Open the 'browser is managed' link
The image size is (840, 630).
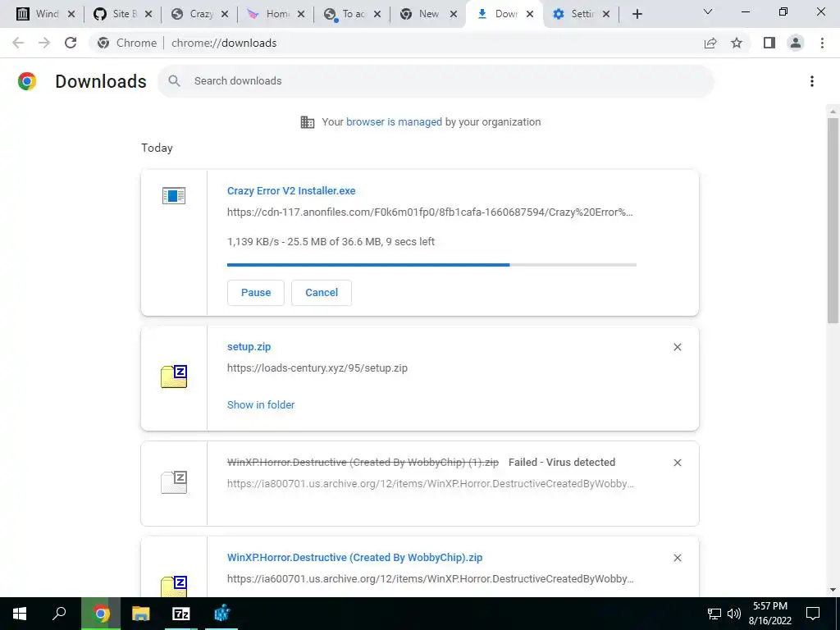tap(394, 122)
